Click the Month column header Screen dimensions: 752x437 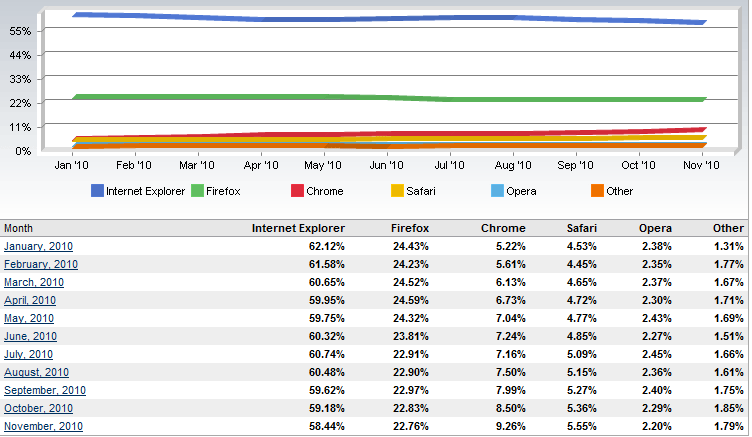tap(18, 228)
